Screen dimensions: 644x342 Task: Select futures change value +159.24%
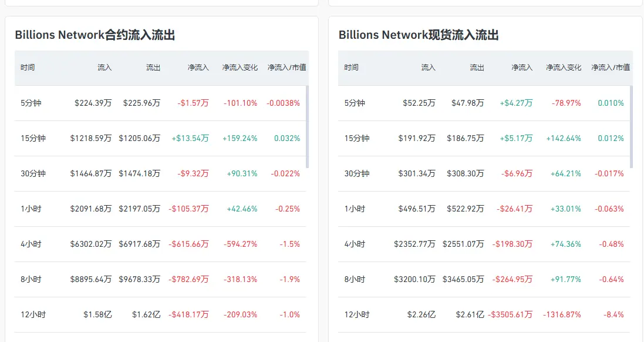tap(240, 139)
